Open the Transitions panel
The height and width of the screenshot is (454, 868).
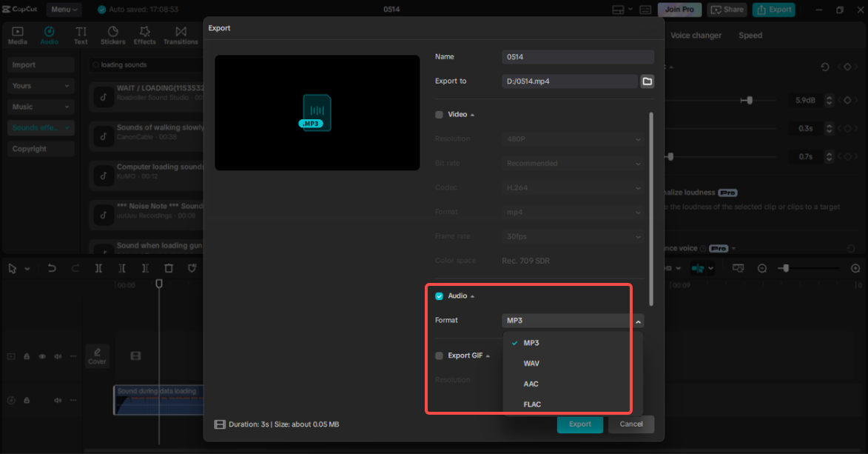click(181, 34)
